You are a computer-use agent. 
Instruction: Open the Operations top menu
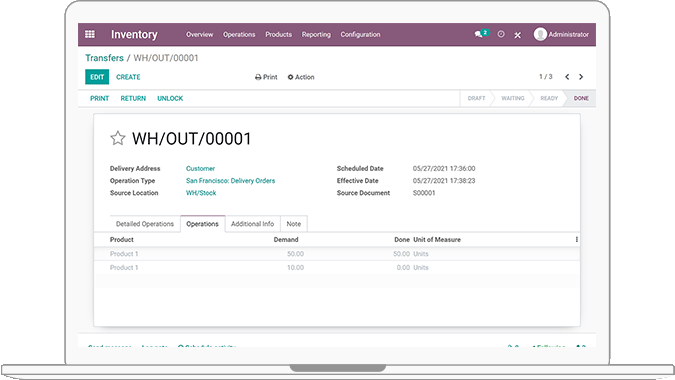coord(239,34)
